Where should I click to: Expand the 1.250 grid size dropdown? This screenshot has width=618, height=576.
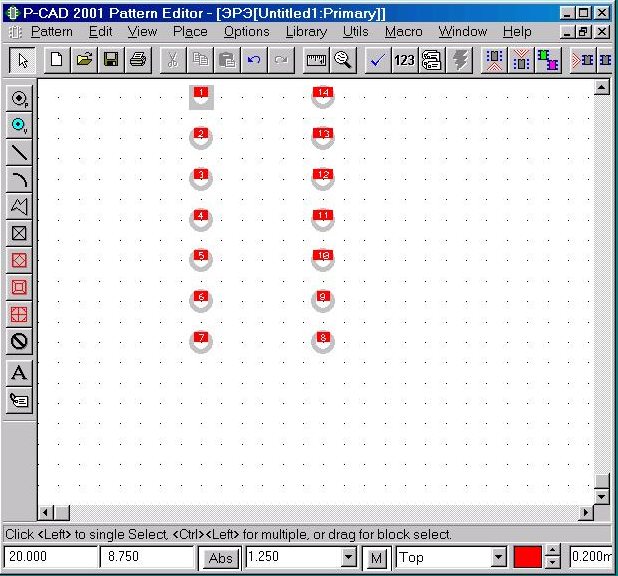(x=348, y=557)
